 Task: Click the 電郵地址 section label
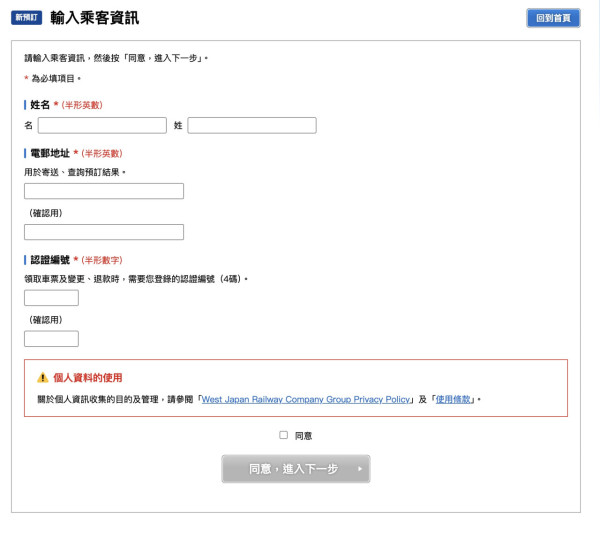pyautogui.click(x=50, y=153)
